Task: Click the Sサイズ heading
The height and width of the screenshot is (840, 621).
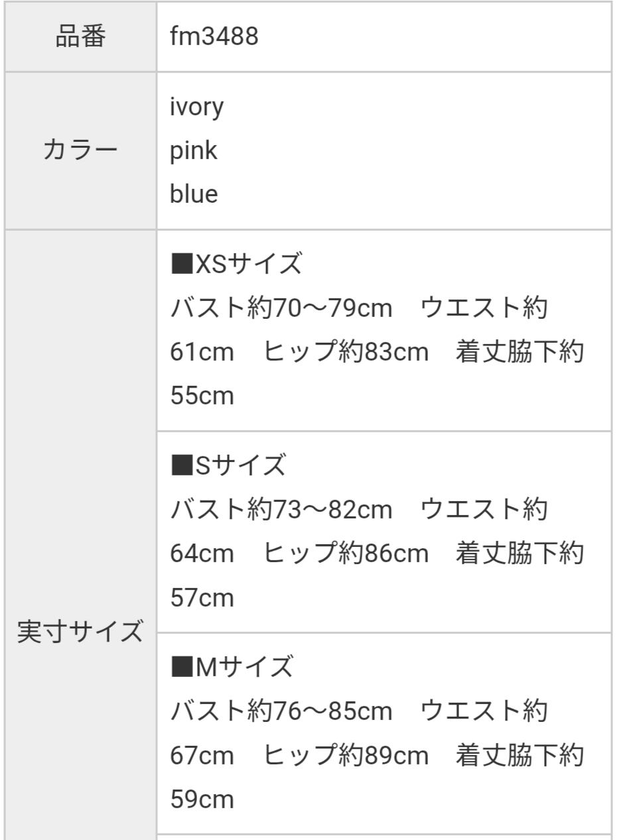Action: [x=229, y=466]
